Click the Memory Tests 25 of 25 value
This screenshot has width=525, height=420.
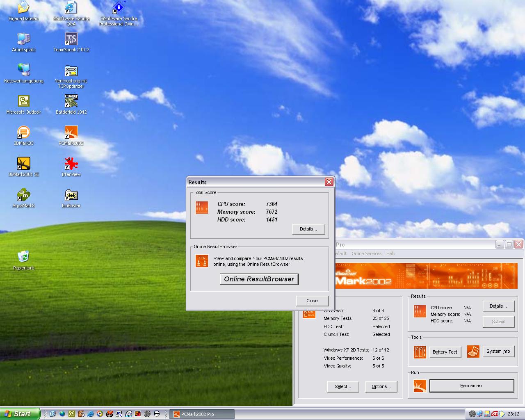pos(381,318)
